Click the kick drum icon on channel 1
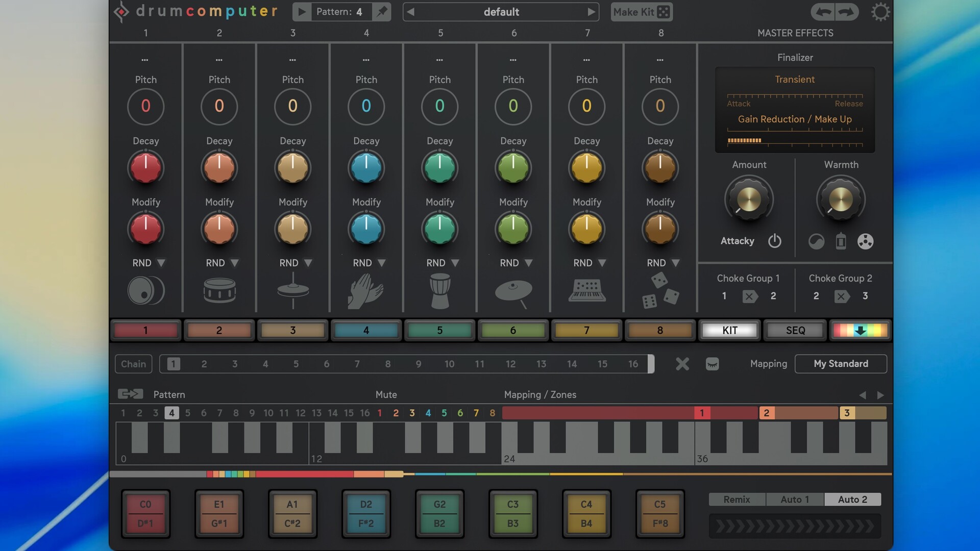The height and width of the screenshot is (551, 980). coord(146,291)
